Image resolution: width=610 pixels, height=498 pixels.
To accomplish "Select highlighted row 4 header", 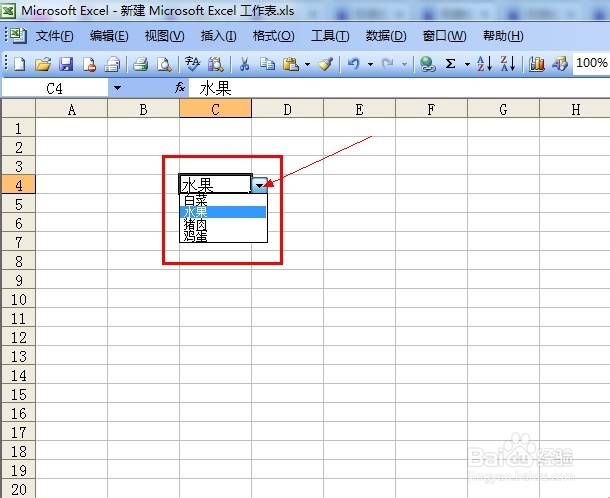I will click(18, 185).
